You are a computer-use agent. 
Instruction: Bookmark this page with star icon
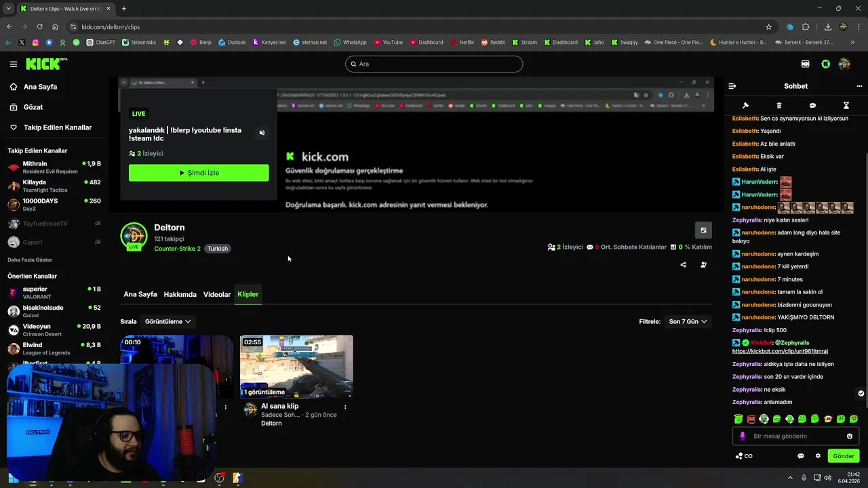768,26
